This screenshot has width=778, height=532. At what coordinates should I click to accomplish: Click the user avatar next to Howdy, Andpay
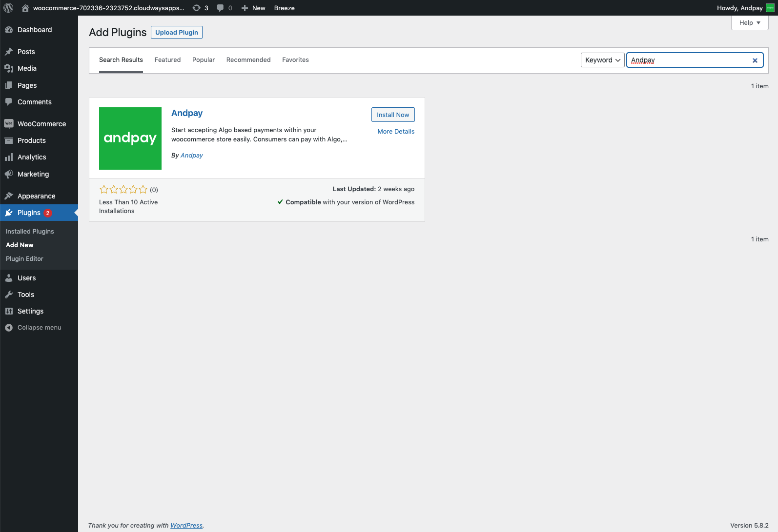[770, 8]
